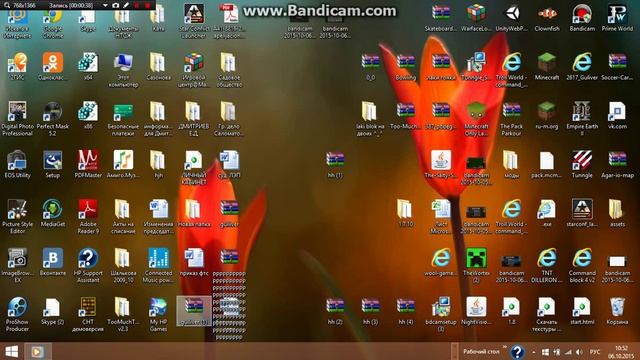Select the UnityWebP... desktop icon
This screenshot has height=360, width=640.
coord(511,18)
